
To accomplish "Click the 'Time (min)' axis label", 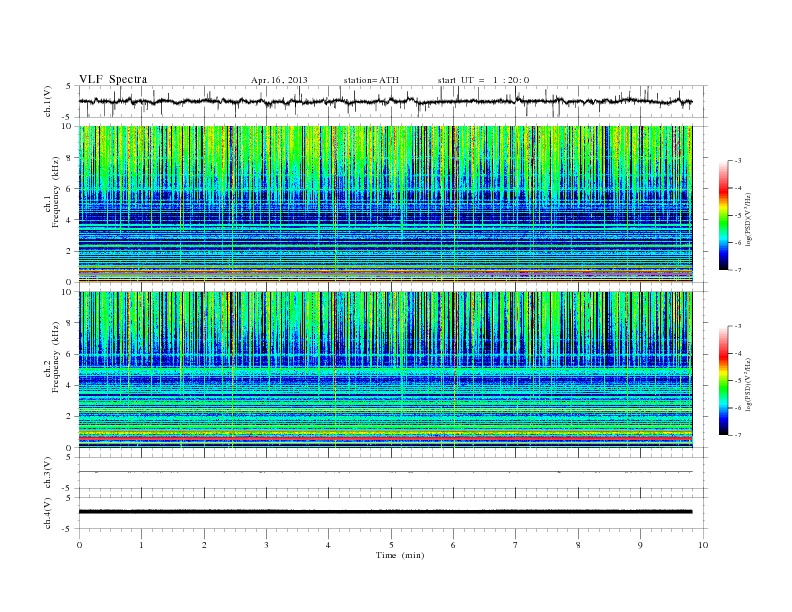I will point(400,555).
